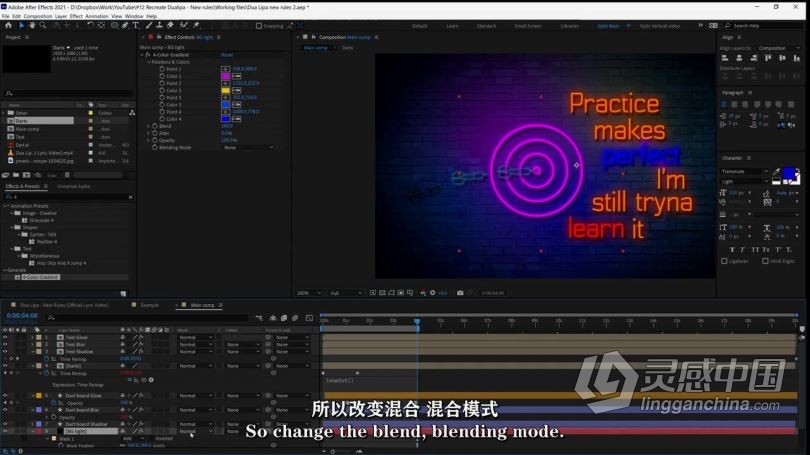Screen dimensions: 810x455
Task: Open the File menu
Action: (6, 16)
